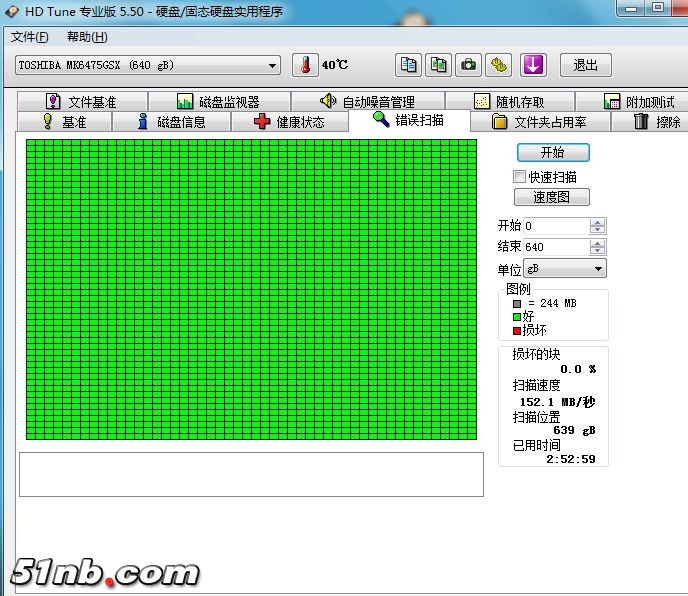Switch to the 文件基准 tab
The height and width of the screenshot is (596, 688).
tap(82, 102)
